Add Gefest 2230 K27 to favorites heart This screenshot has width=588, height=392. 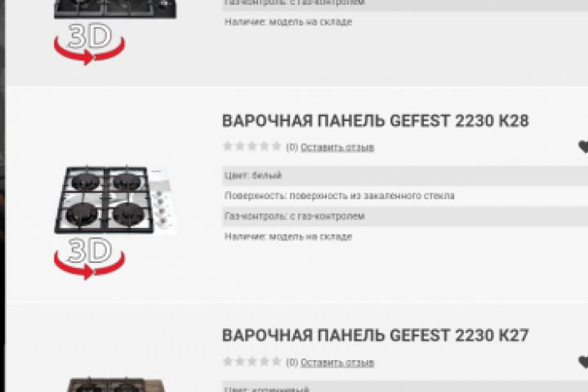click(583, 362)
